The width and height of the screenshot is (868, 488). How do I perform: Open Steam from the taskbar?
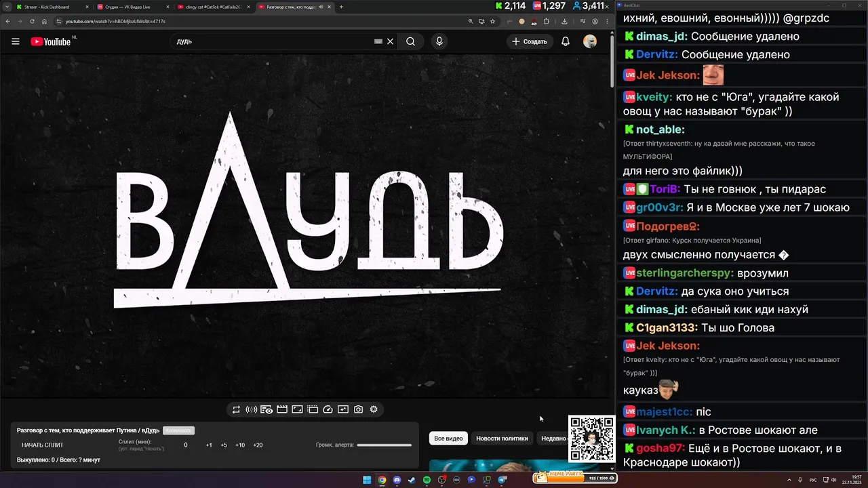point(412,480)
